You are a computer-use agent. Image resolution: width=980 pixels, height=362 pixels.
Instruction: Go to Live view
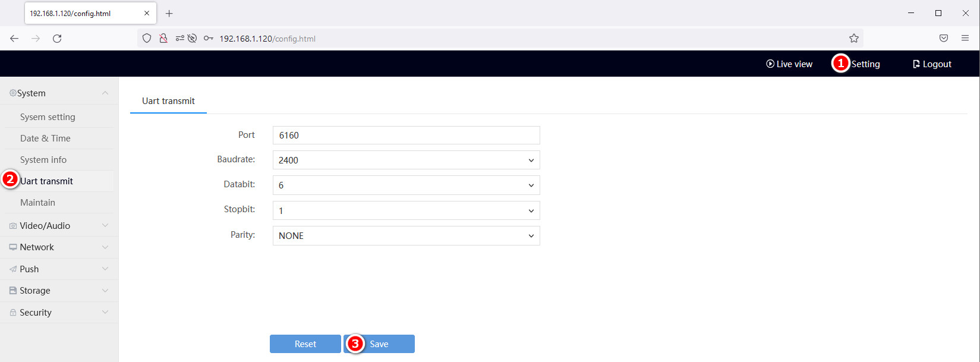789,64
